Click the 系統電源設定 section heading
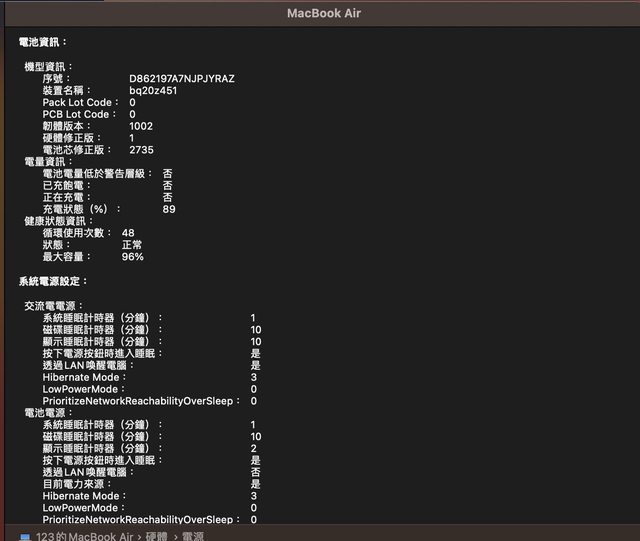The height and width of the screenshot is (541, 640). coord(53,281)
